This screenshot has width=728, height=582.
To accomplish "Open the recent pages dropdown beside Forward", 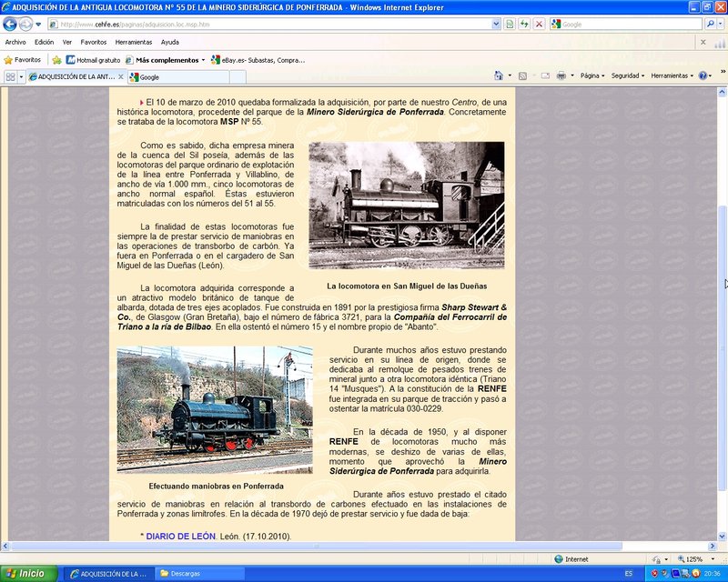I will [x=38, y=25].
